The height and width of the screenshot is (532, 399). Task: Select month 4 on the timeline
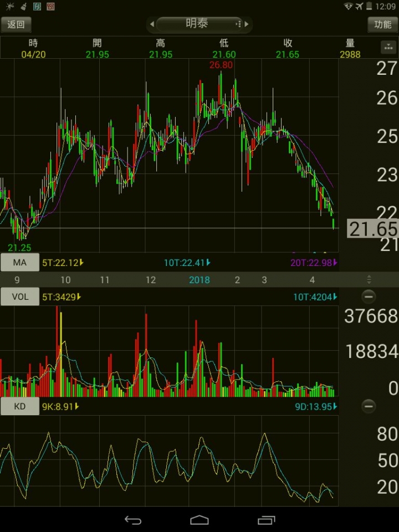[312, 280]
